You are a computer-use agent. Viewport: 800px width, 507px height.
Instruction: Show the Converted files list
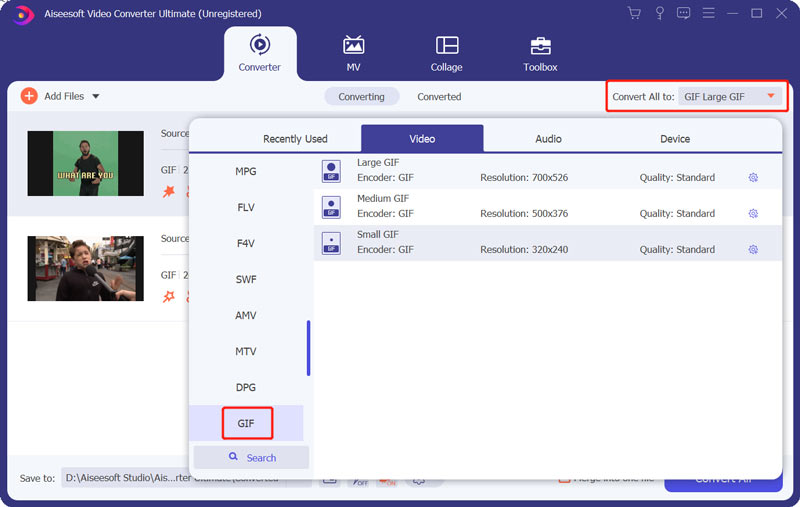[439, 97]
